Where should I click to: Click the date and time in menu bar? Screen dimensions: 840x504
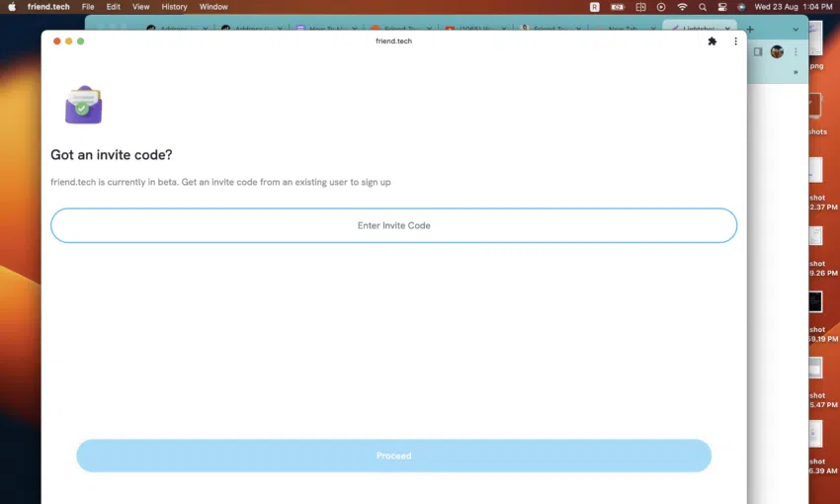pos(794,7)
